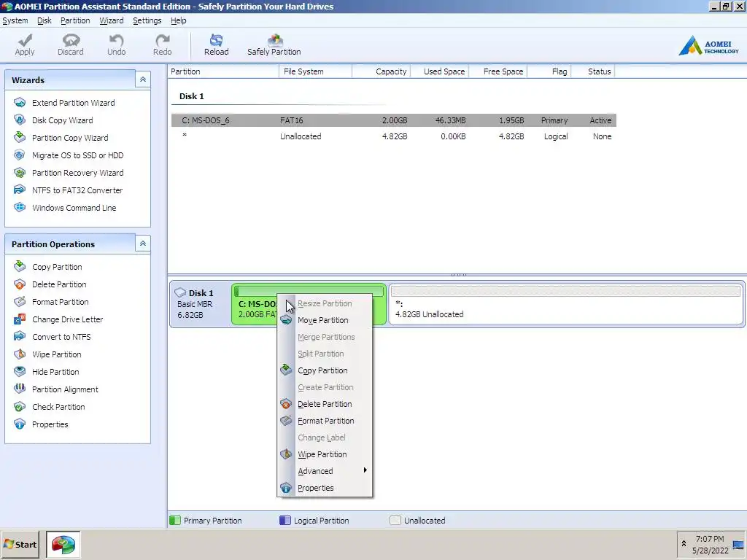Choose Format Partition in context menu
The image size is (747, 560).
pyautogui.click(x=325, y=421)
